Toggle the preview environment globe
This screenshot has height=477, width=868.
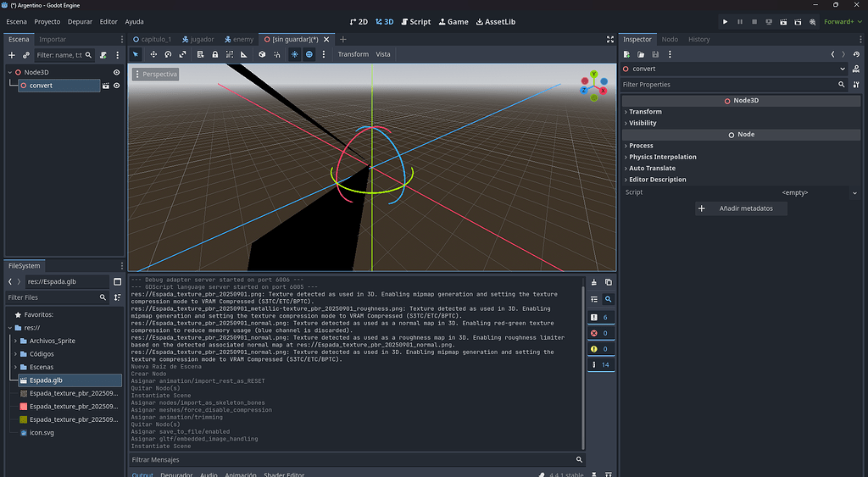coord(309,54)
